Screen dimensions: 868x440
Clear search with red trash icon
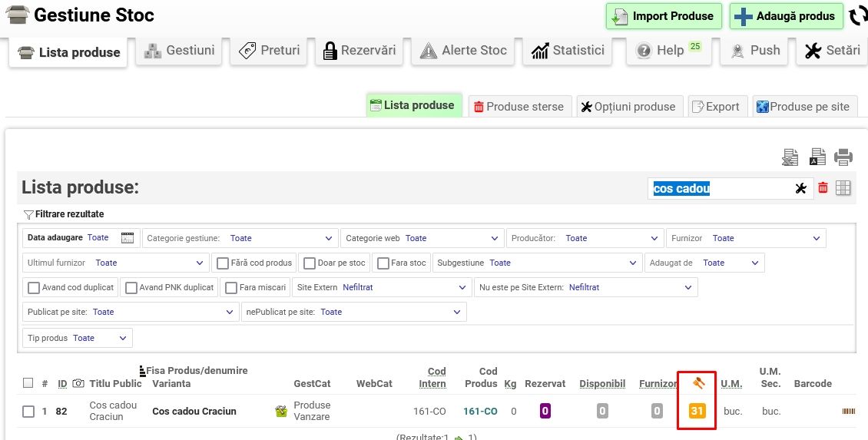[823, 188]
